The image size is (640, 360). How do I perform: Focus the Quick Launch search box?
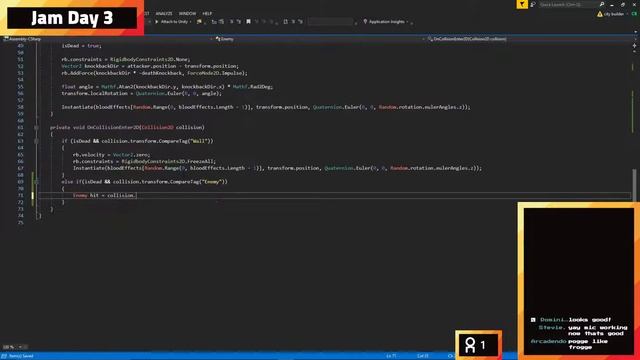coord(568,4)
